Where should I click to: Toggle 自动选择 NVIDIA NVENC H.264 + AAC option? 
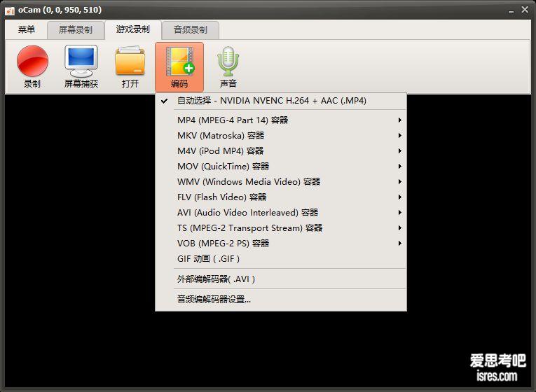click(281, 101)
